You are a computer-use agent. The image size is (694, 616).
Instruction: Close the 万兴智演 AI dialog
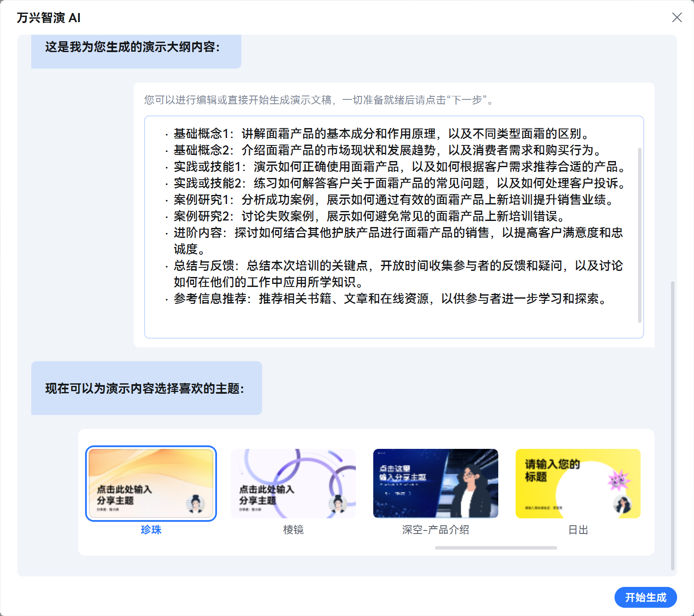pyautogui.click(x=677, y=17)
